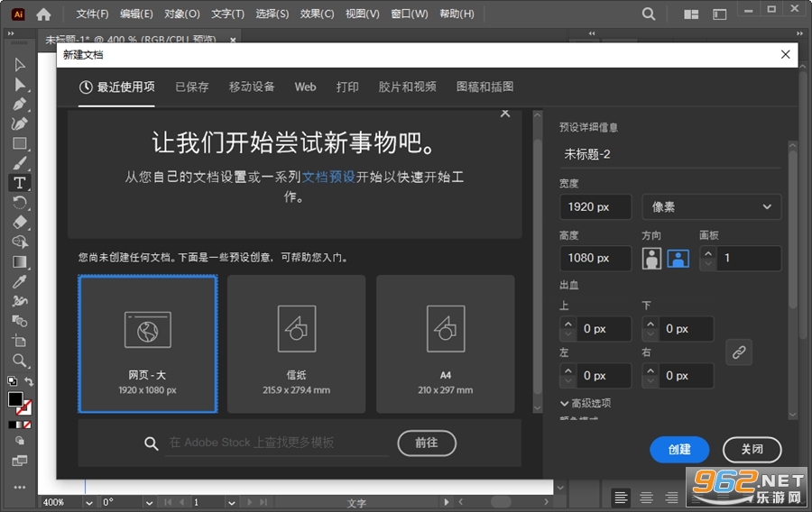Open the artboard number dropdown at bottom
Screen dimensions: 812x512
tap(231, 502)
